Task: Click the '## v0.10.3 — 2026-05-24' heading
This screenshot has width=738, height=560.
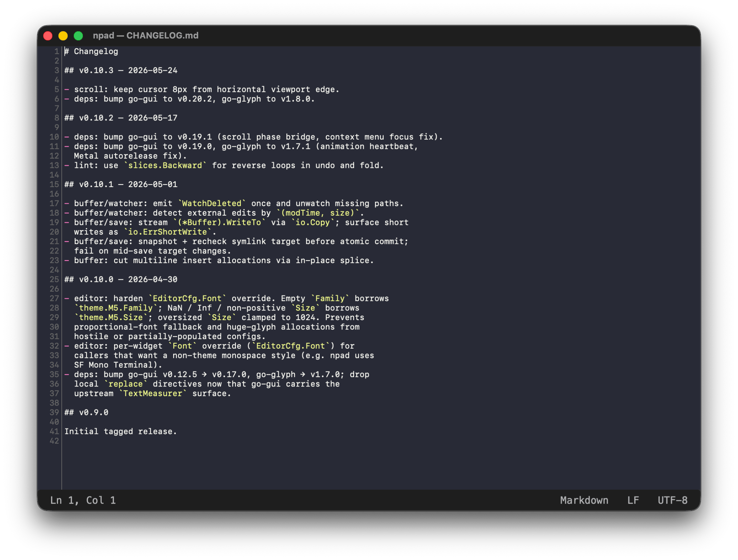Action: click(121, 70)
